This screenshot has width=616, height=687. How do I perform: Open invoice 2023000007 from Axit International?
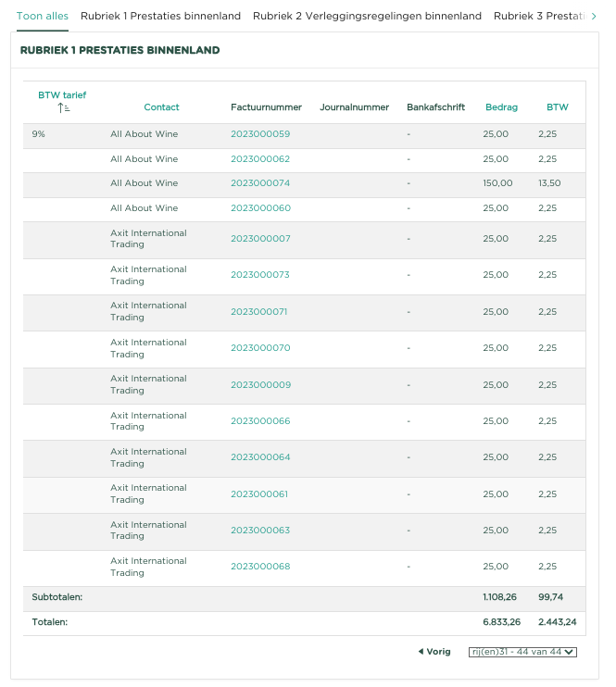coord(260,239)
